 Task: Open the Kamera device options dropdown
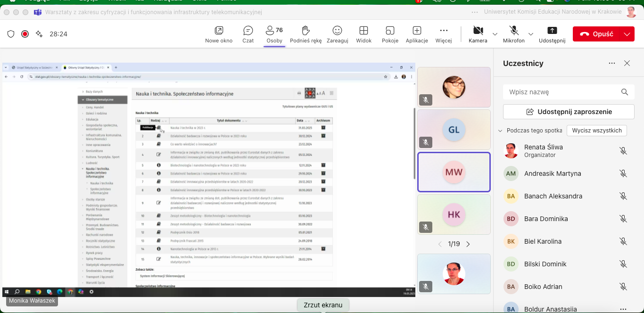(x=495, y=34)
